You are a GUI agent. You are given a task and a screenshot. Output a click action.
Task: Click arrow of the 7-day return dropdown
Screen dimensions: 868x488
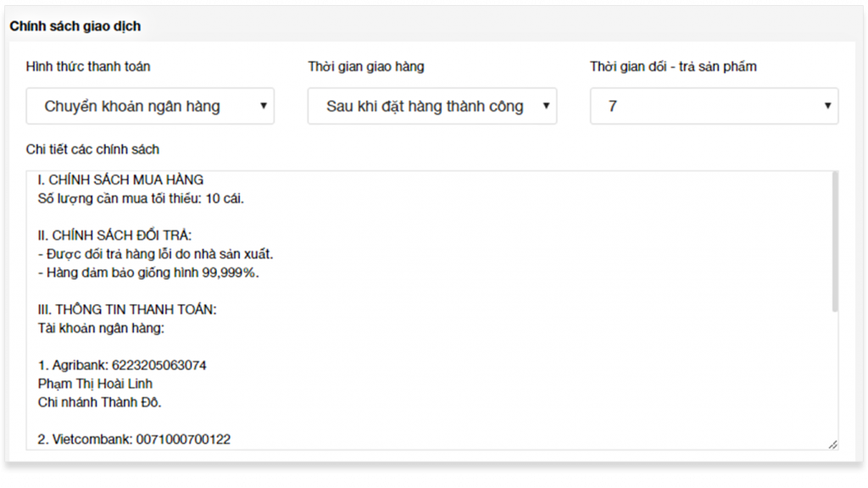pos(827,106)
